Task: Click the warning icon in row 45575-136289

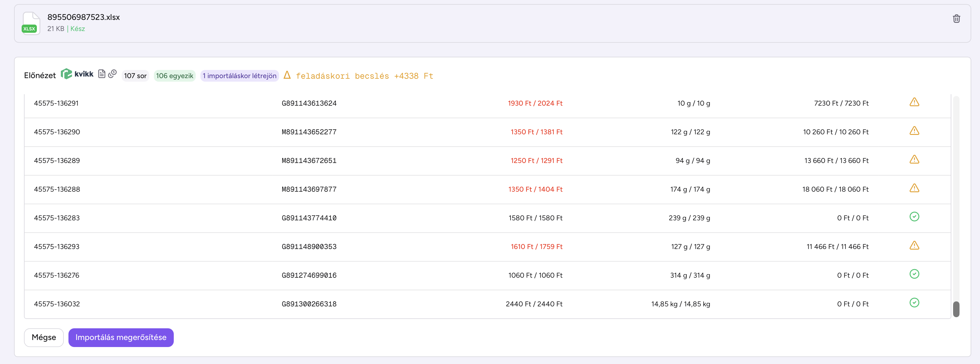Action: point(914,160)
